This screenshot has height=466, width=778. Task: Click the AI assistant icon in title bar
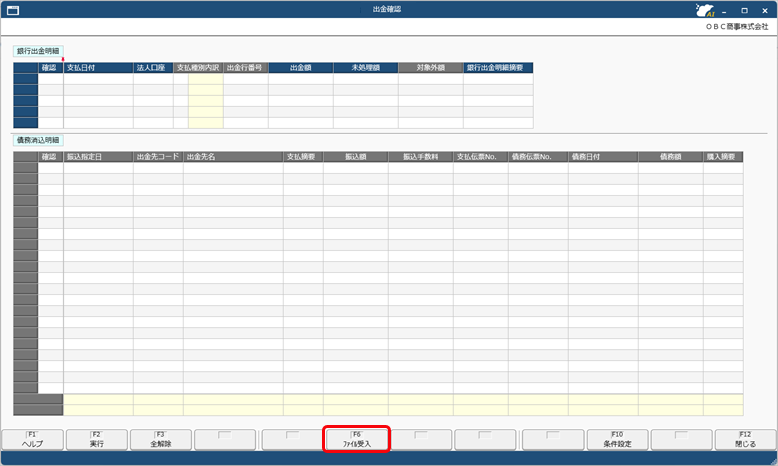(x=704, y=10)
